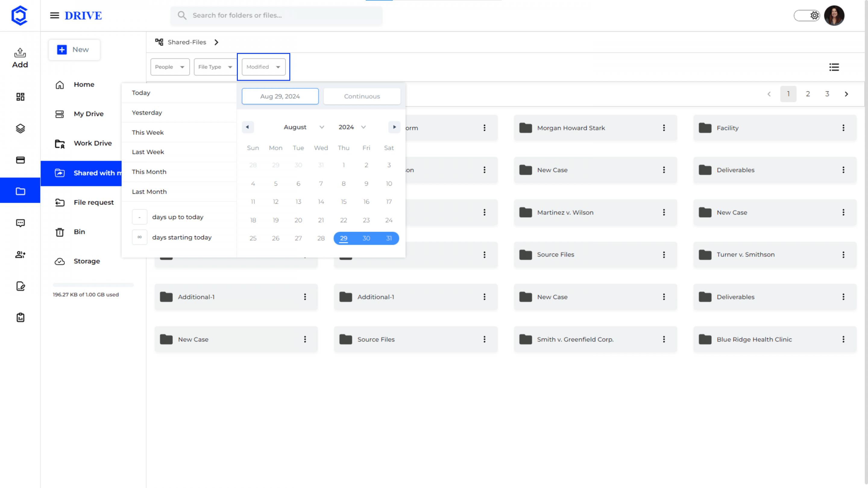Open the 2024 year dropdown
868x488 pixels.
pos(352,127)
